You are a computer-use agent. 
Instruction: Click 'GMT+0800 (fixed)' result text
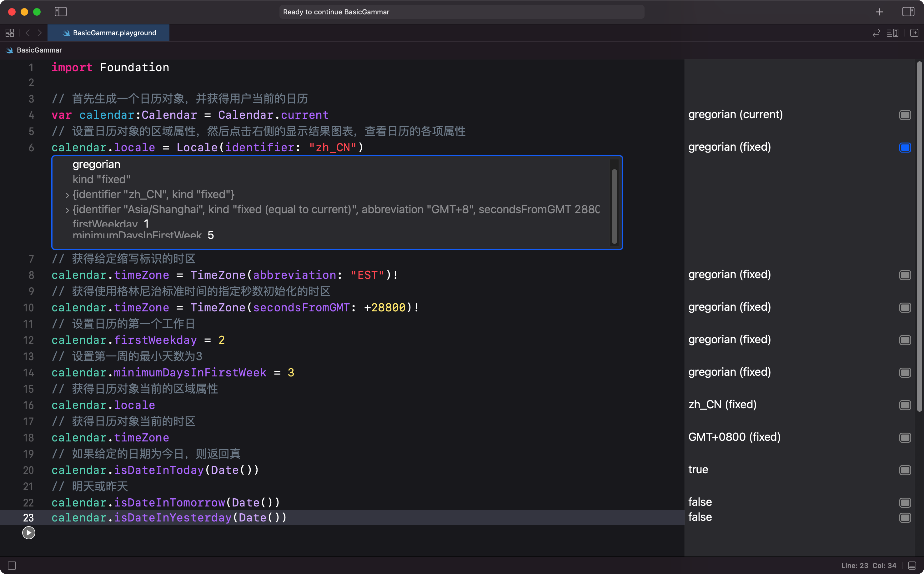pyautogui.click(x=734, y=437)
